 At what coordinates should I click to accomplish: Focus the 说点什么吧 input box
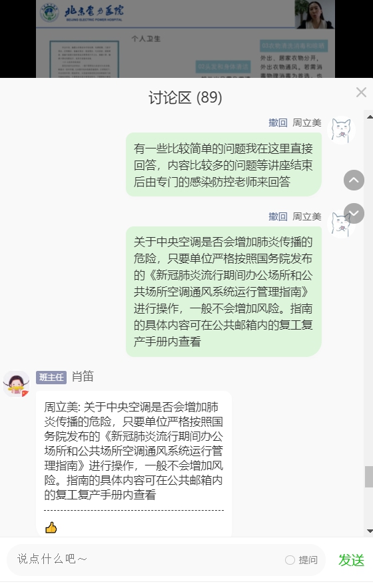click(x=147, y=559)
